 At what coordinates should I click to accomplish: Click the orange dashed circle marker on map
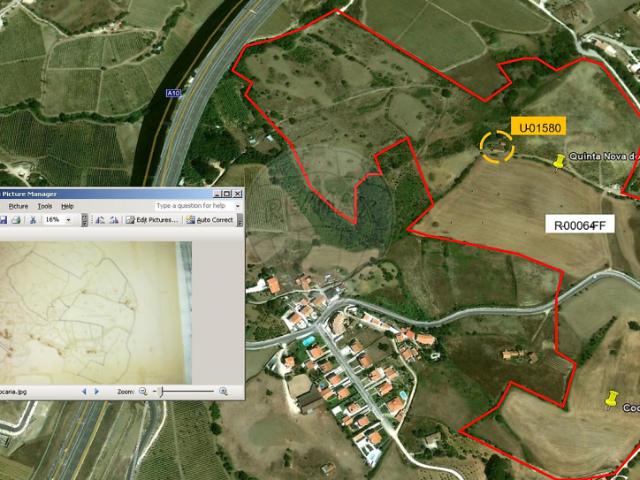(497, 147)
